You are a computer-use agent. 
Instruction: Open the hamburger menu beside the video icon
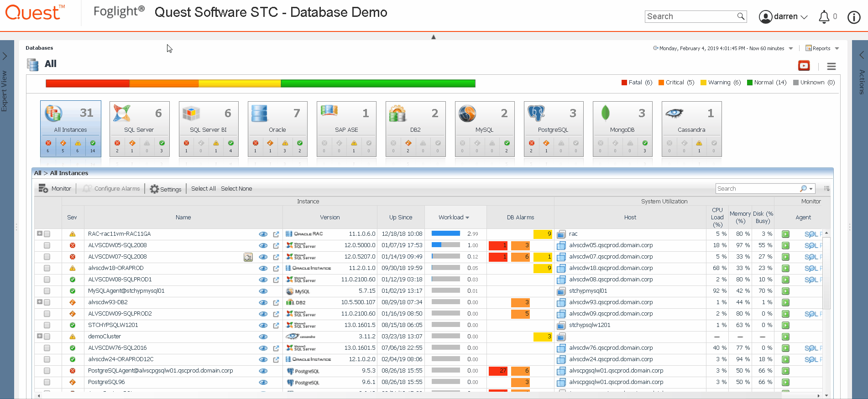(831, 66)
